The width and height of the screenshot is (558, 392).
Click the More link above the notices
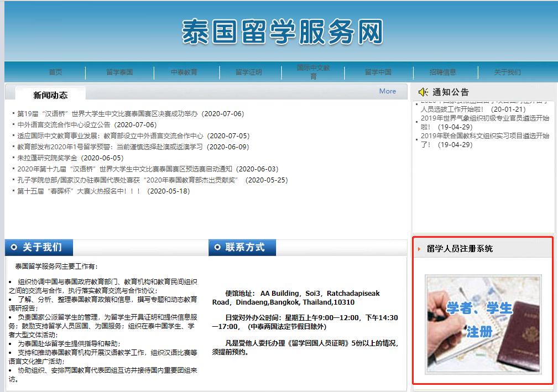click(388, 91)
